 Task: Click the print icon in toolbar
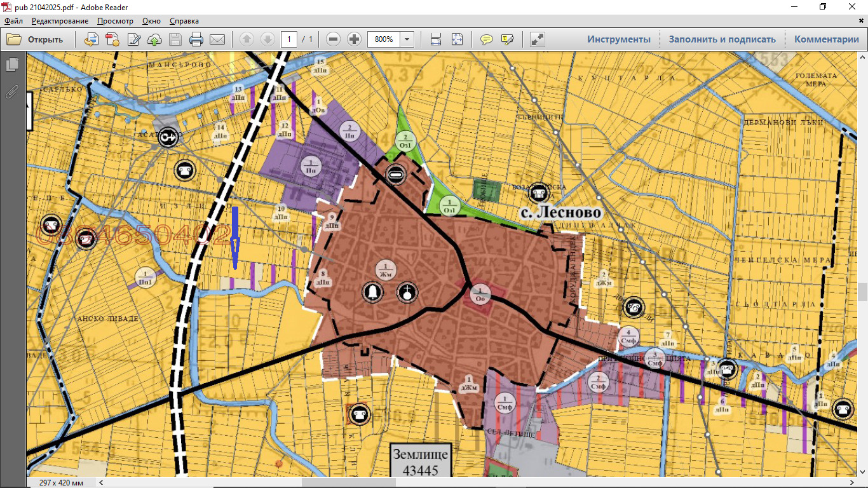196,39
